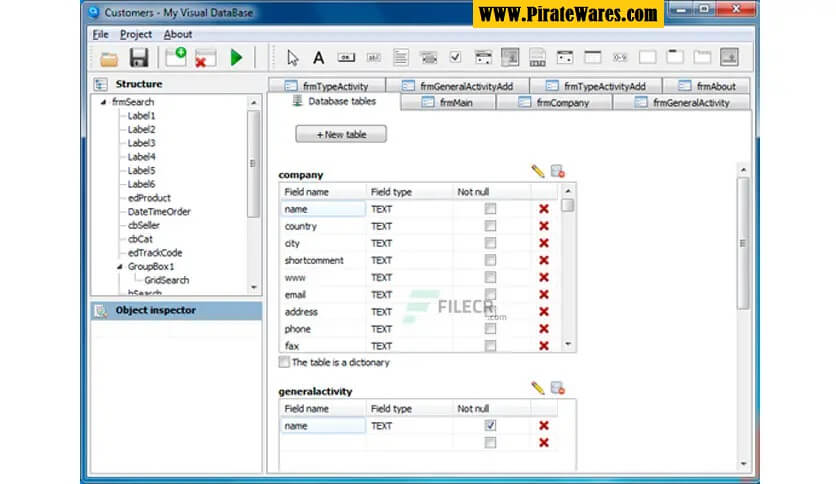Click the company table scroll down arrow
The image size is (836, 484).
tap(568, 344)
